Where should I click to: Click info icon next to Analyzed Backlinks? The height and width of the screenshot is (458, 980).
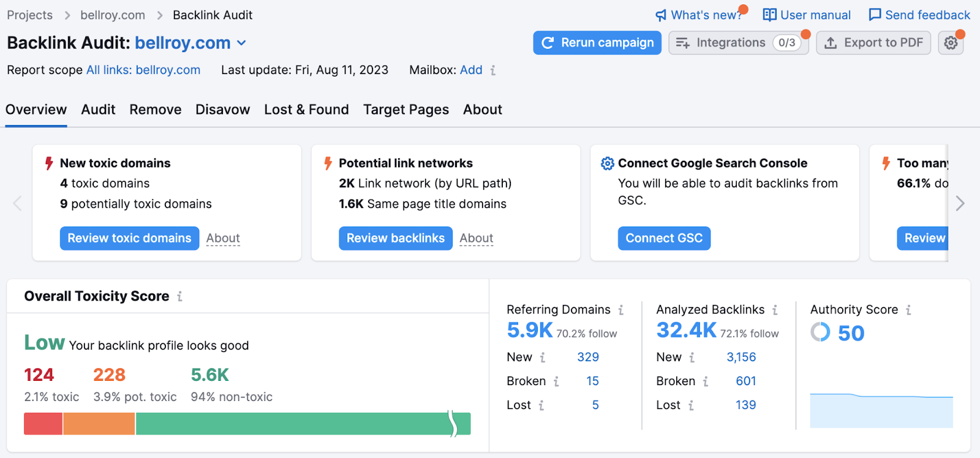click(x=775, y=310)
